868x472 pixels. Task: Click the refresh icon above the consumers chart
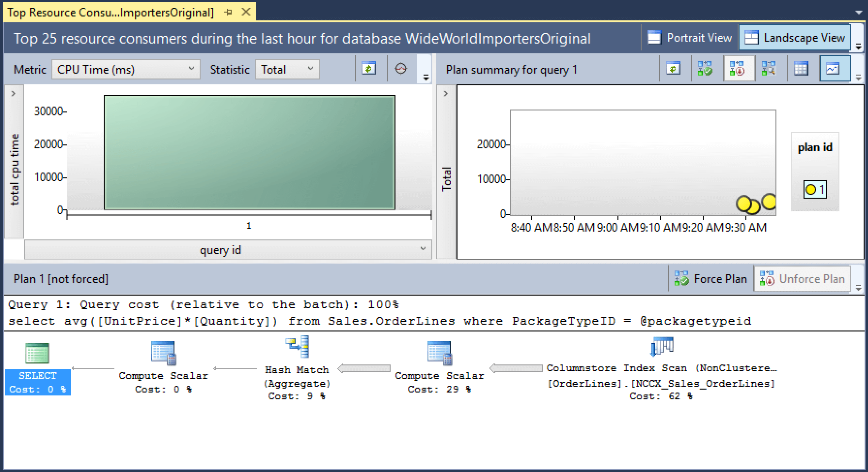pyautogui.click(x=370, y=69)
